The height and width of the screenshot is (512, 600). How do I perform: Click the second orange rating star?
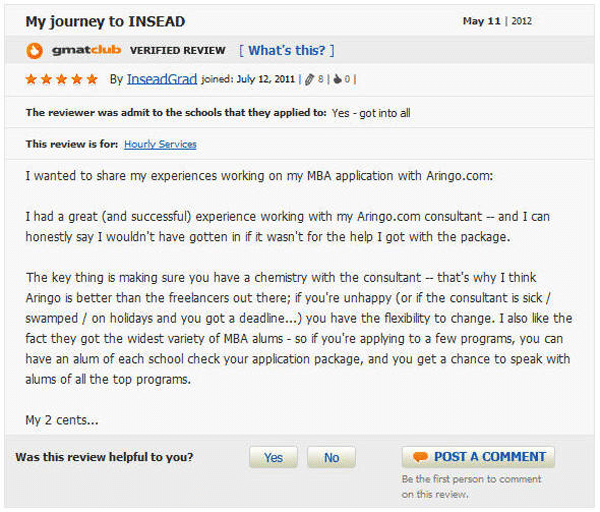[46, 79]
